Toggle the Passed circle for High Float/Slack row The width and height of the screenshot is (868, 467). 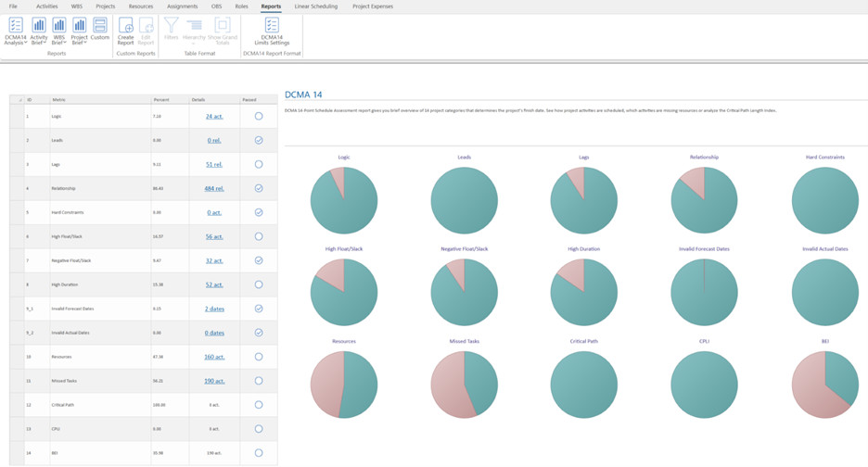coord(259,236)
